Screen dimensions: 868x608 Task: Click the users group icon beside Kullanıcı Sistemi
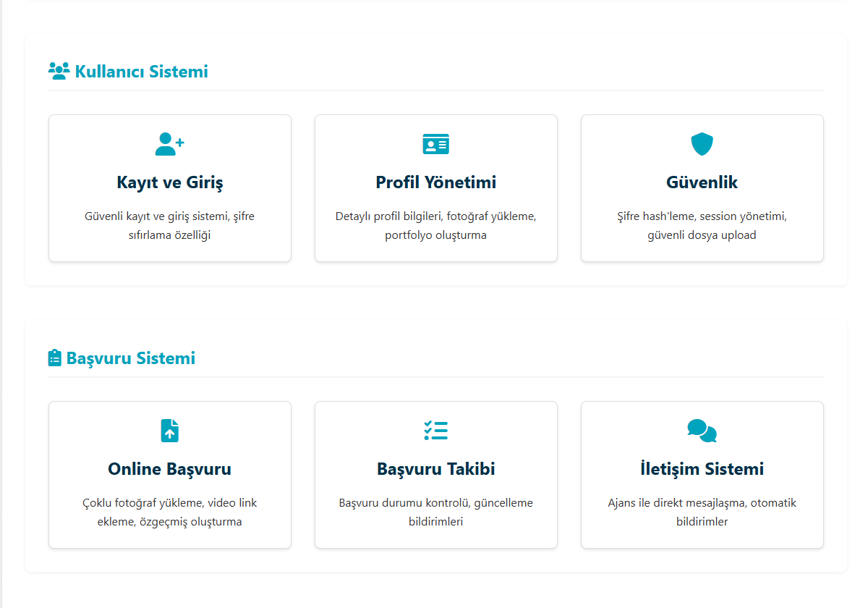[59, 71]
